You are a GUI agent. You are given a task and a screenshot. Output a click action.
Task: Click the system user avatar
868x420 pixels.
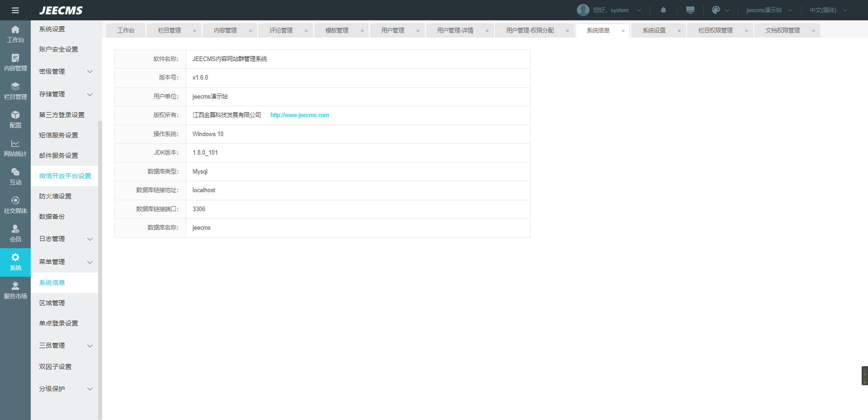583,10
